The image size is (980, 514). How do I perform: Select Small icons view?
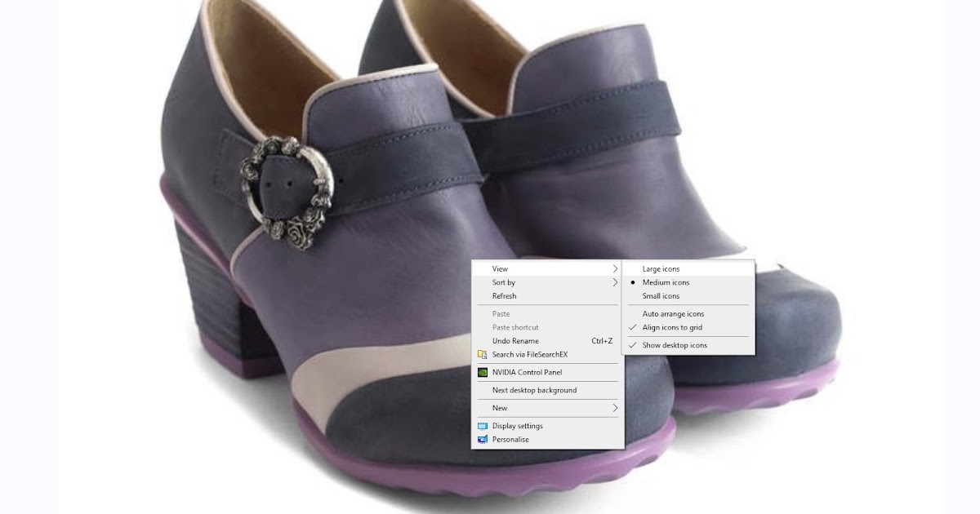(663, 295)
